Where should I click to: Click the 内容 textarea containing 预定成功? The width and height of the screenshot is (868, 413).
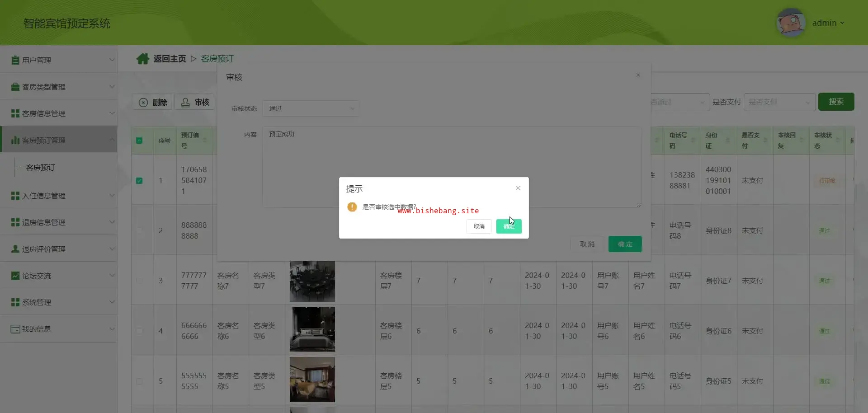[452, 167]
